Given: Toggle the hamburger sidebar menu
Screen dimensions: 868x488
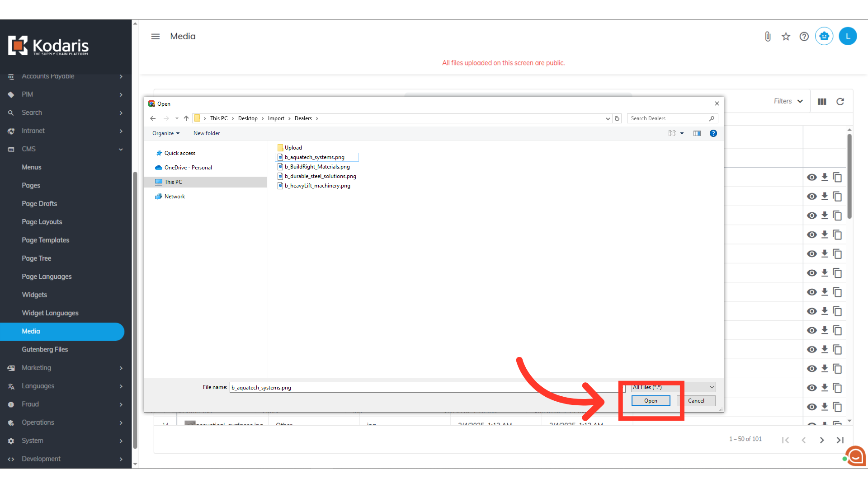Looking at the screenshot, I should tap(155, 37).
